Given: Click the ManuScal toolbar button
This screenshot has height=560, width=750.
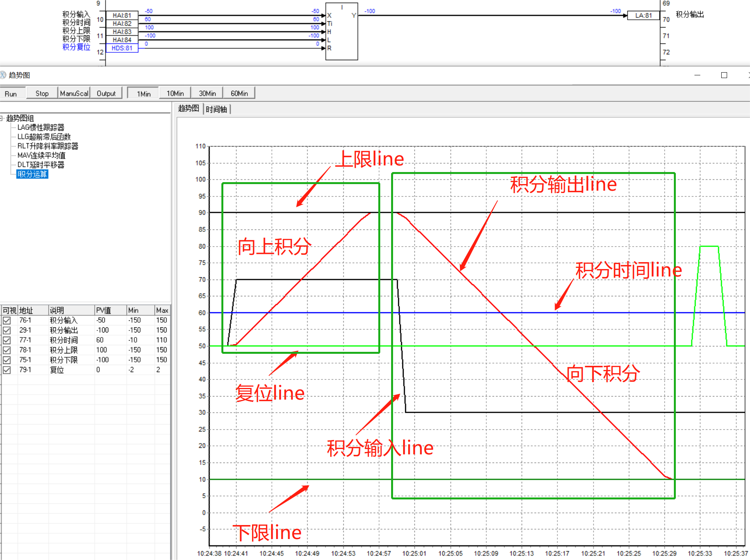Looking at the screenshot, I should tap(74, 94).
